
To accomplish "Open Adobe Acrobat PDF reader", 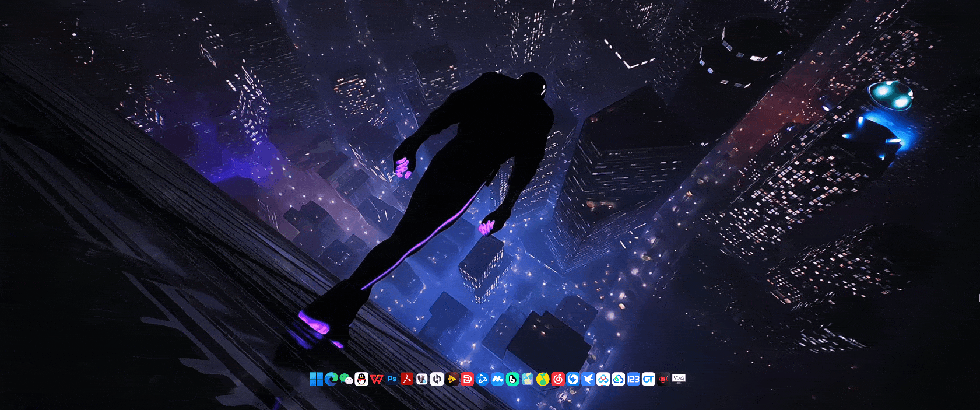I will pos(407,379).
